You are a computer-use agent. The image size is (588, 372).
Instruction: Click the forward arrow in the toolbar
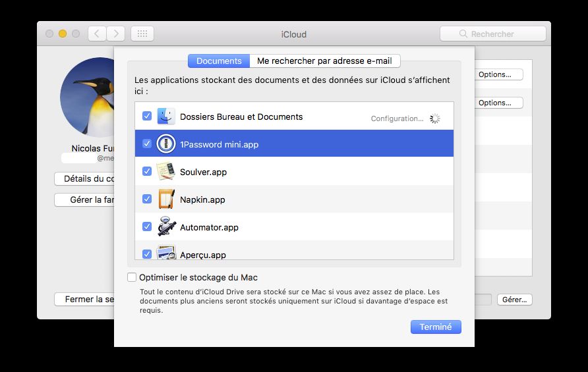tap(116, 34)
